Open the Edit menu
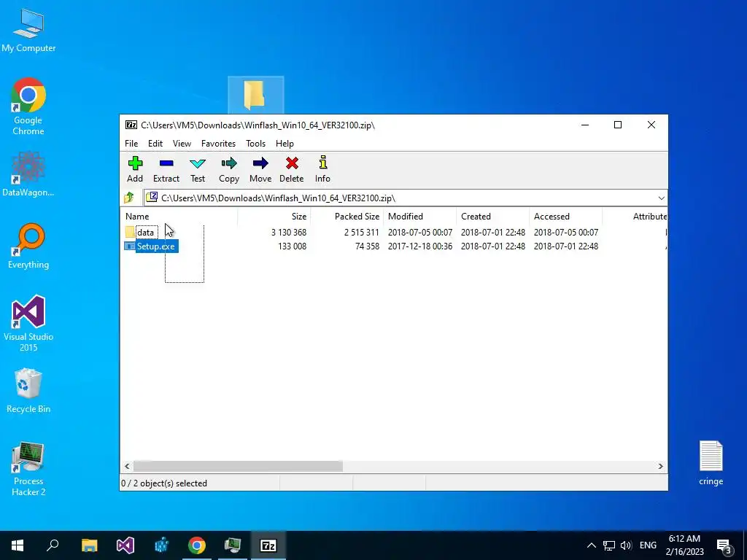This screenshot has height=560, width=747. [155, 144]
